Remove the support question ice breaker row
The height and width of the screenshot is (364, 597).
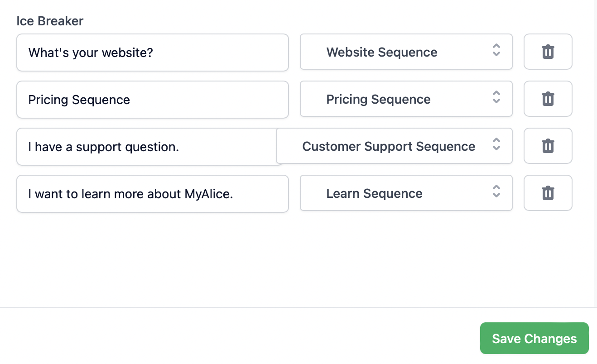[x=548, y=146]
